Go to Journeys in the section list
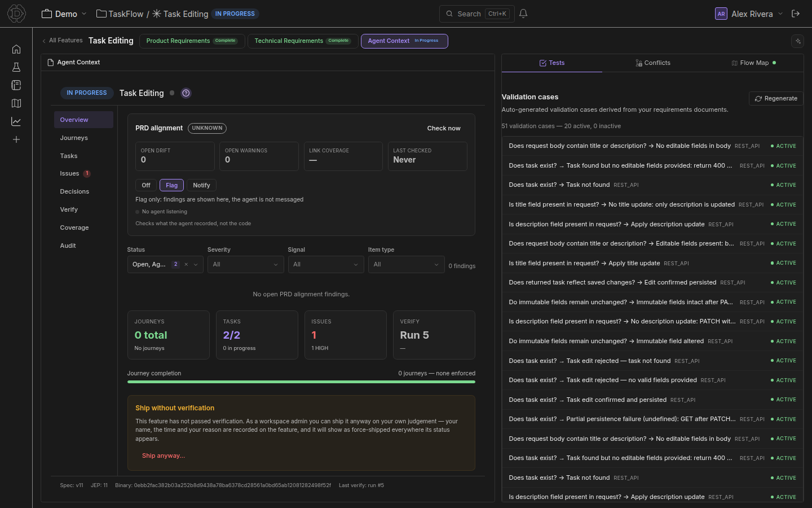Viewport: 812px width, 508px height. pyautogui.click(x=83, y=138)
